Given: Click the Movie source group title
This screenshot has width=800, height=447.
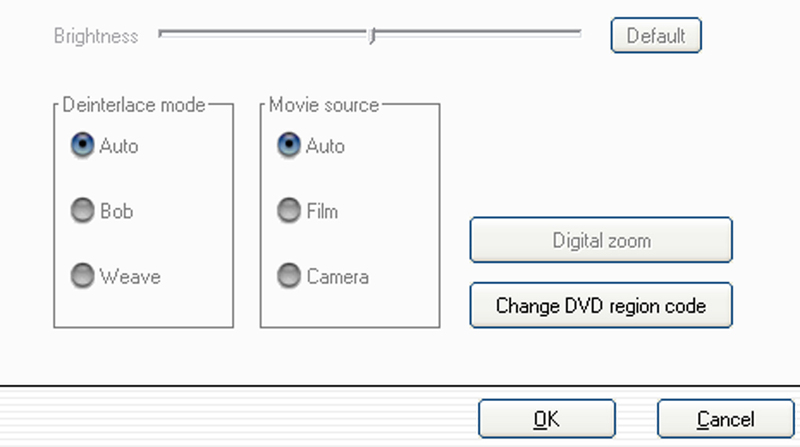Looking at the screenshot, I should 324,105.
